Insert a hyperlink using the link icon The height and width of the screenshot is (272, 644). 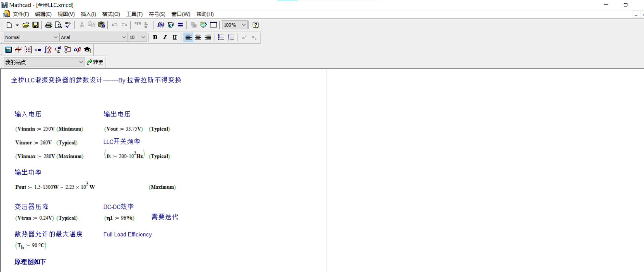tap(194, 25)
